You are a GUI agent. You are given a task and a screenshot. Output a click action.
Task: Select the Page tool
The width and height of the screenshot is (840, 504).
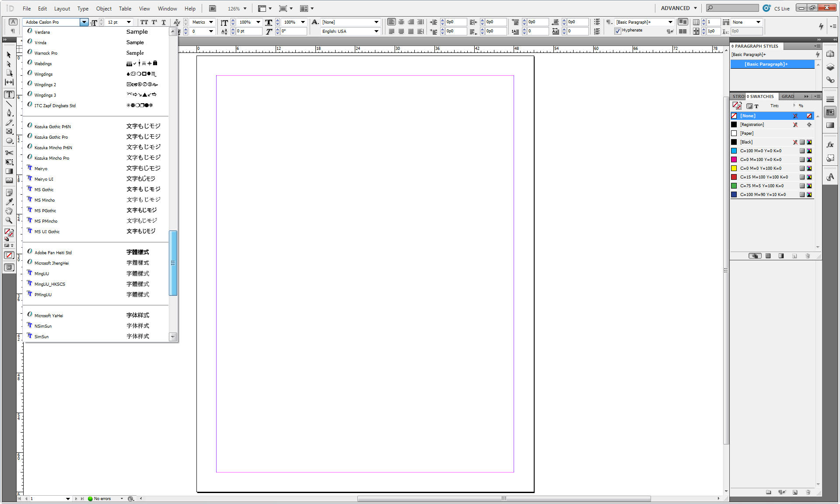click(9, 73)
